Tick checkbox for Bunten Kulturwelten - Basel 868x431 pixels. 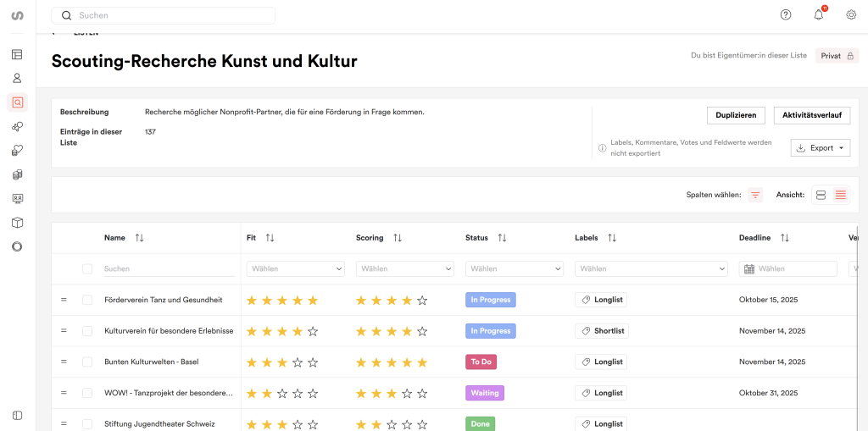[x=87, y=362]
